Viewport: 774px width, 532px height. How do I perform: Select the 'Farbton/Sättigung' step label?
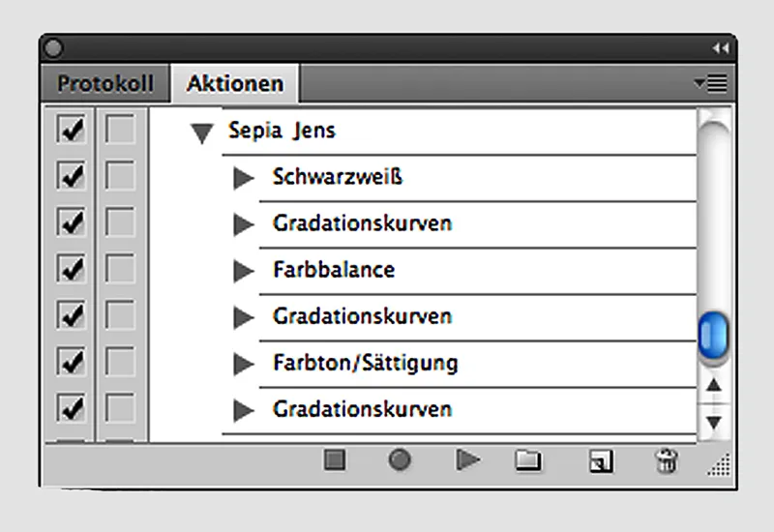pos(366,364)
